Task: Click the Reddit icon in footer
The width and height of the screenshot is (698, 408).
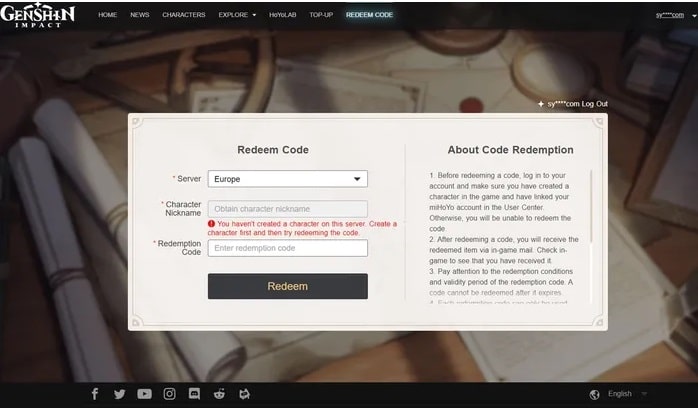Action: [220, 394]
